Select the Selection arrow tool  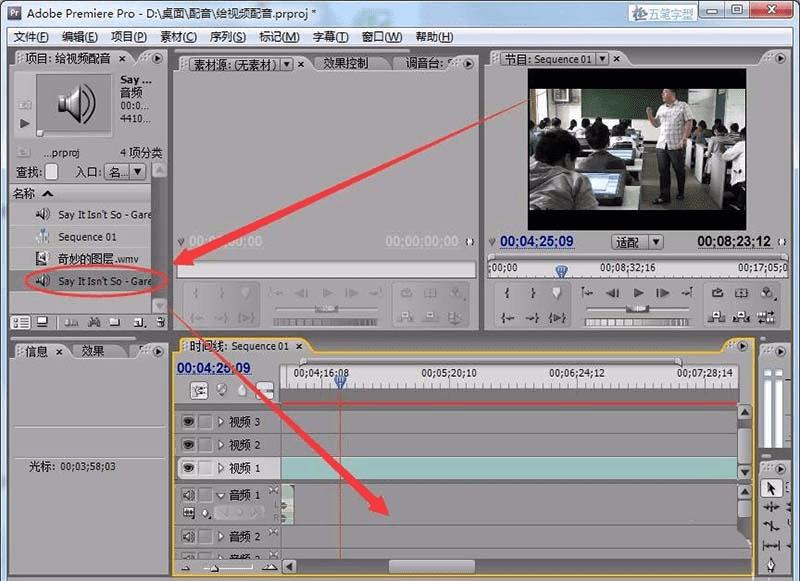[771, 488]
